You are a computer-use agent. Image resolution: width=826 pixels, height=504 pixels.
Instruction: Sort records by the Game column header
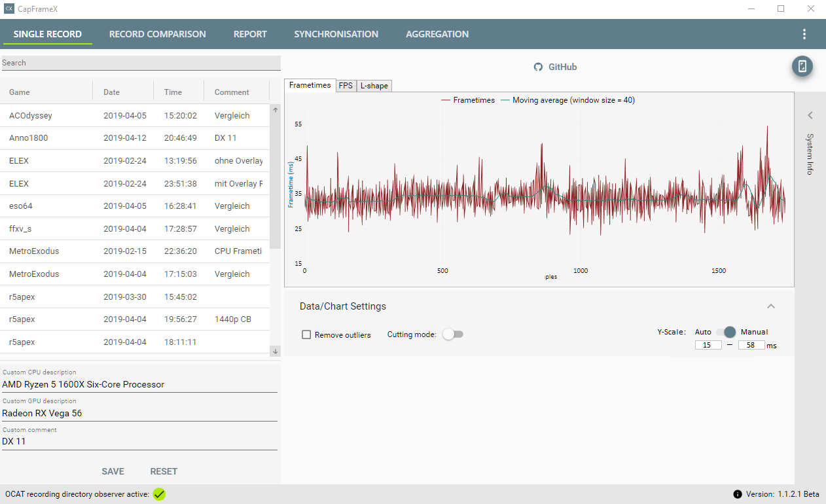coord(46,92)
